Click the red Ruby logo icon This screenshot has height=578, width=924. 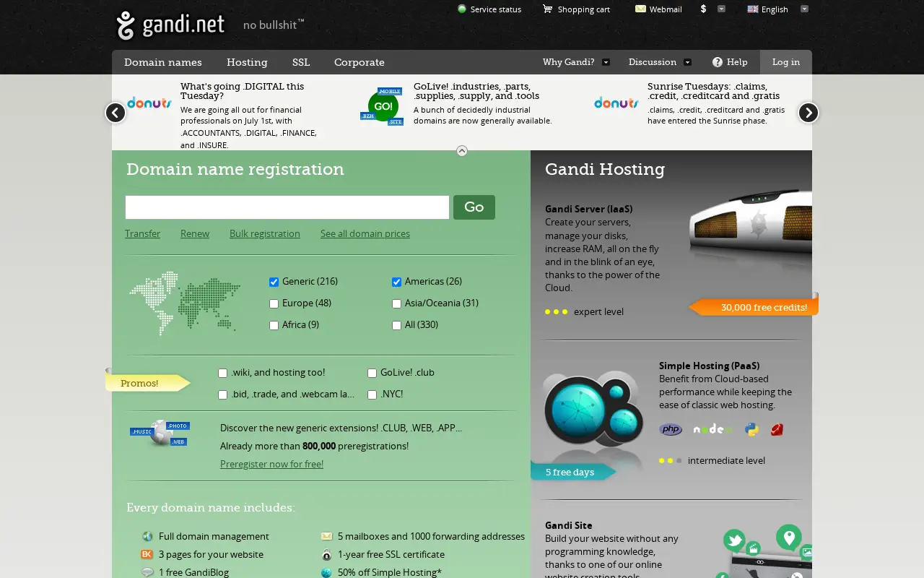tap(777, 429)
